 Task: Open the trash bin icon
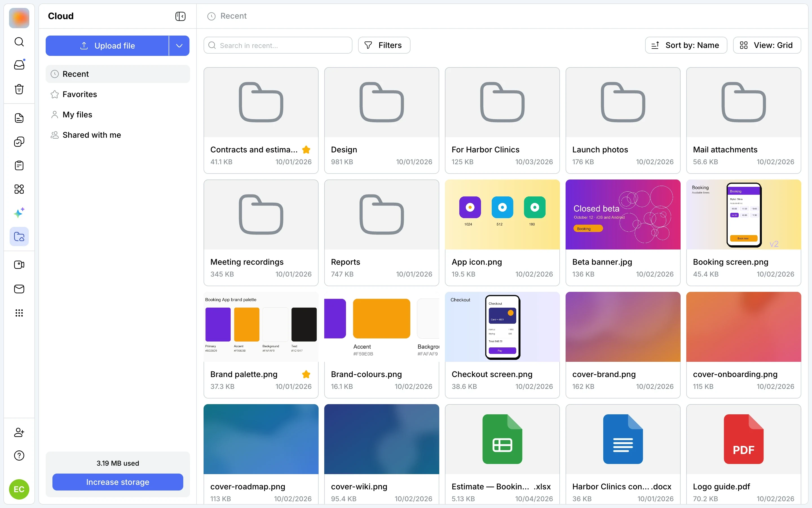(x=19, y=89)
